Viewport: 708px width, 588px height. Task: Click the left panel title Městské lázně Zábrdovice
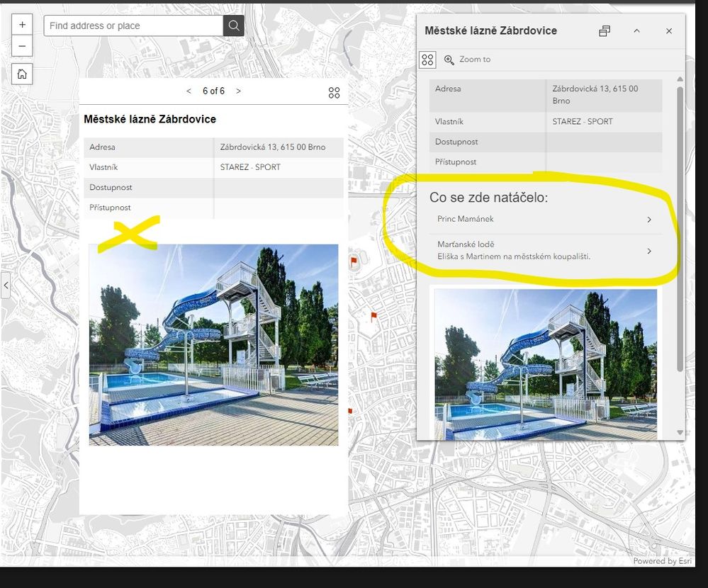[x=150, y=119]
